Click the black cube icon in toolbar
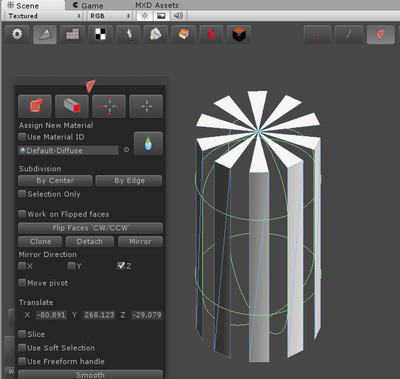Screen dimensions: 400x379 tap(239, 34)
